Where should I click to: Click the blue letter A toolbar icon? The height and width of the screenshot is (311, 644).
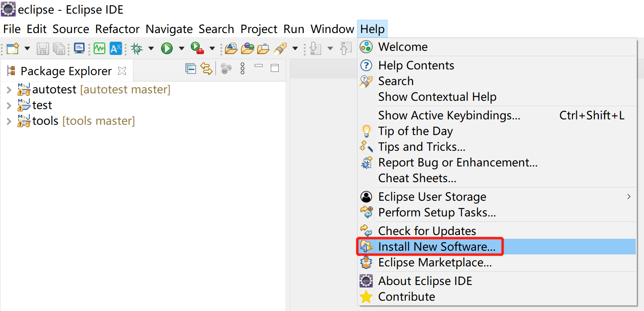(116, 48)
